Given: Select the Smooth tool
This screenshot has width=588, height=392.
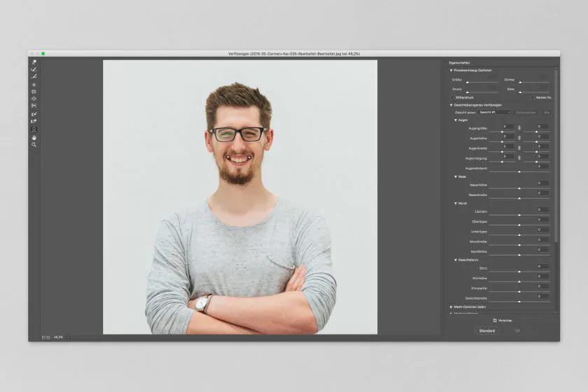Looking at the screenshot, I should (x=34, y=76).
